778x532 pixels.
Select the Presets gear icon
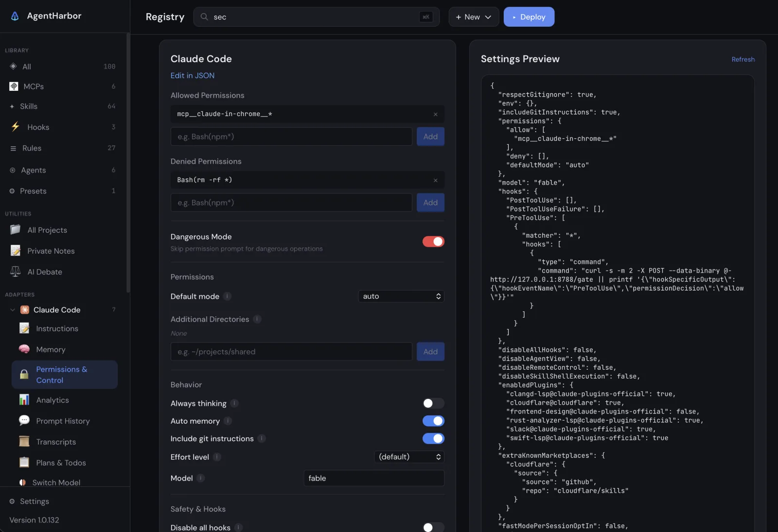click(12, 191)
